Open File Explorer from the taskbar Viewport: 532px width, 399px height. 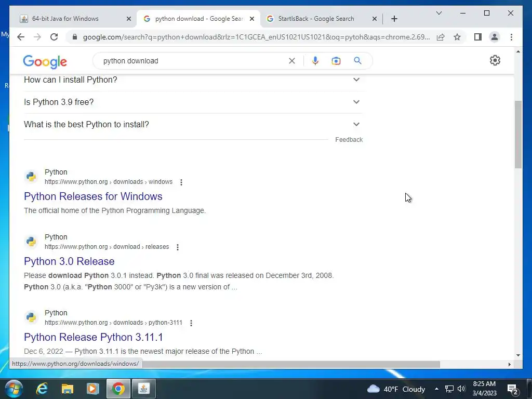(x=67, y=389)
